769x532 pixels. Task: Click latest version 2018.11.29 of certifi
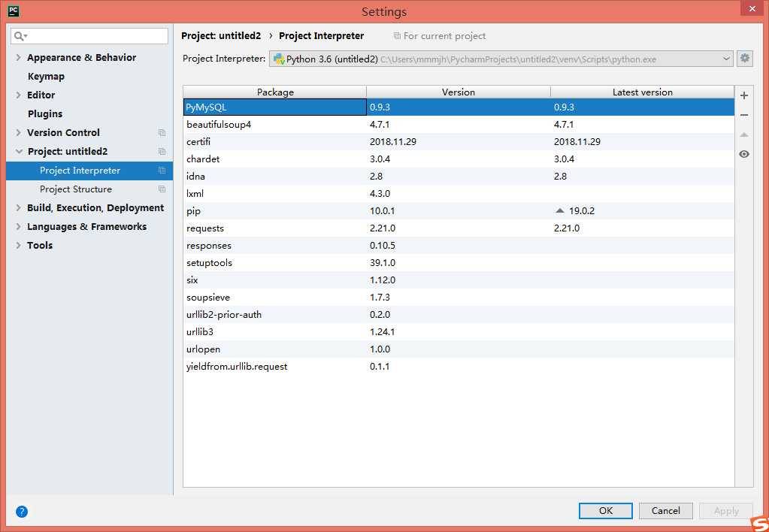(x=577, y=142)
